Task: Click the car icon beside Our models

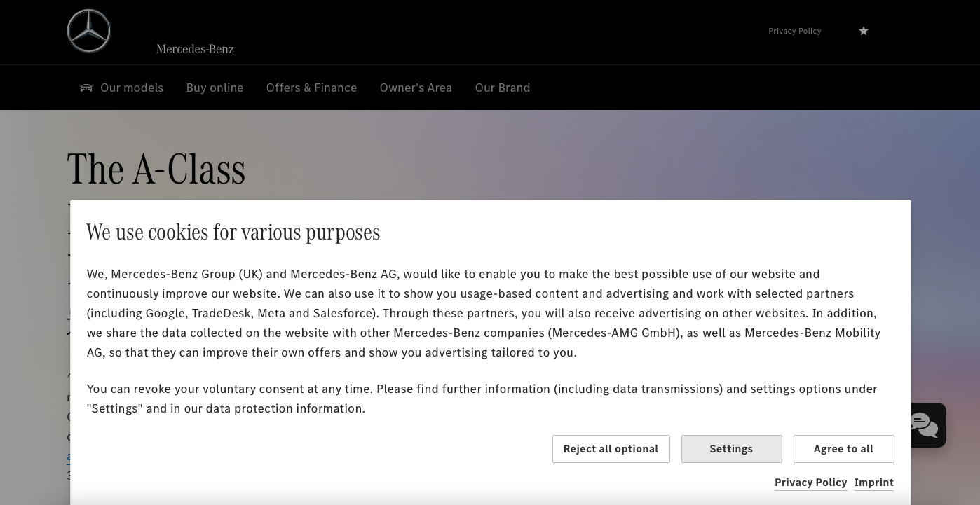Action: [x=86, y=88]
